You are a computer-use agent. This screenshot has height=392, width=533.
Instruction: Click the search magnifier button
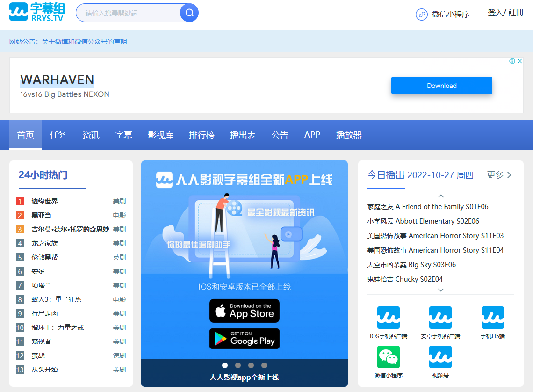click(189, 13)
